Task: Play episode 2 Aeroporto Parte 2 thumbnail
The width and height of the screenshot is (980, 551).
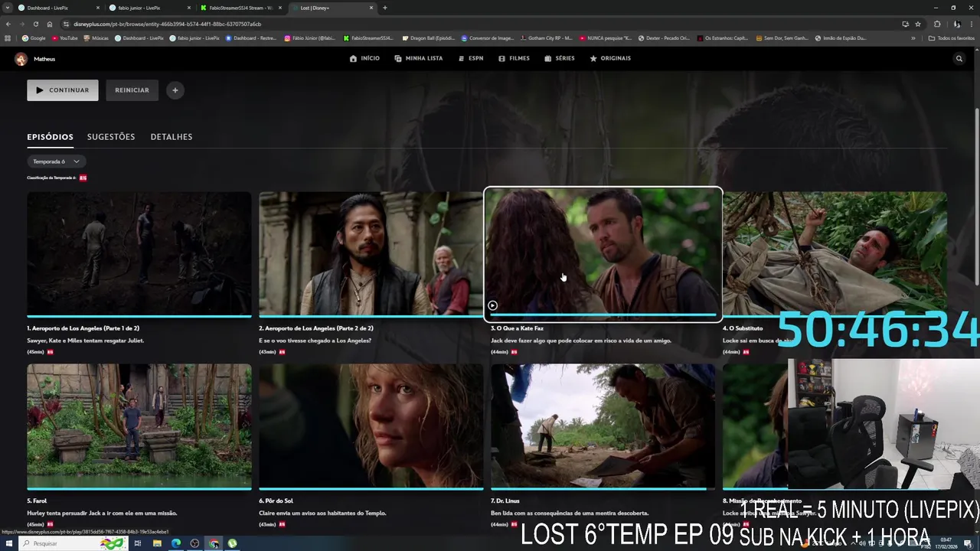Action: coord(371,253)
